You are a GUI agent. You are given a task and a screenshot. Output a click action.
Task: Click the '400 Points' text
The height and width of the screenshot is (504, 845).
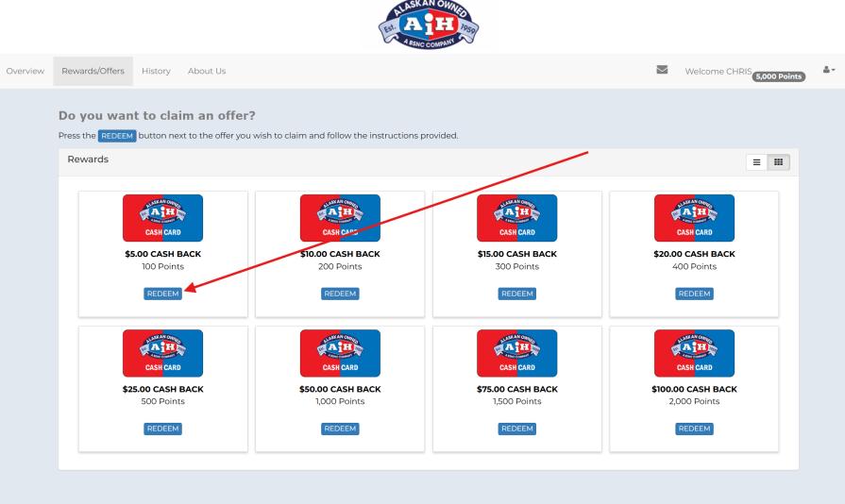(x=694, y=266)
